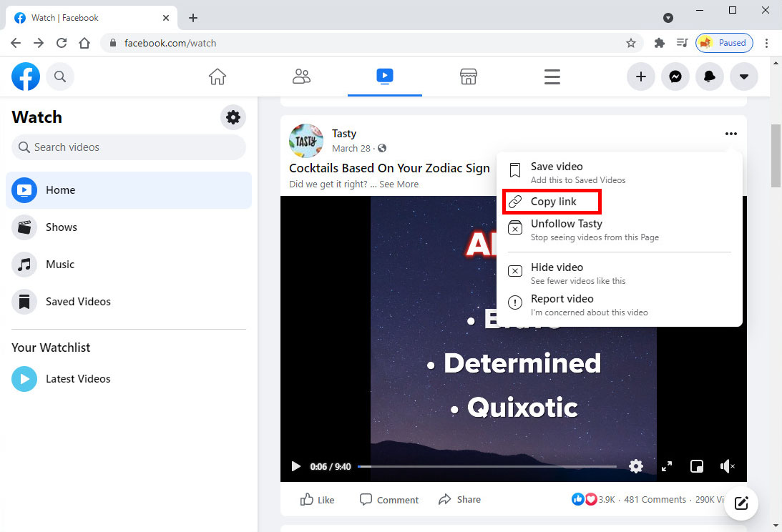
Task: View the 3.9K reactions list
Action: 594,500
